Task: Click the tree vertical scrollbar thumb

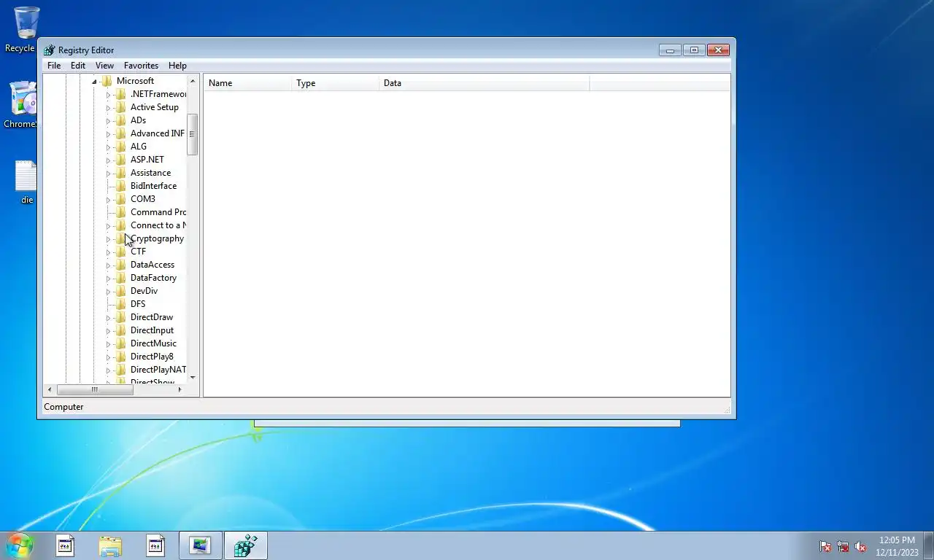Action: click(x=193, y=134)
